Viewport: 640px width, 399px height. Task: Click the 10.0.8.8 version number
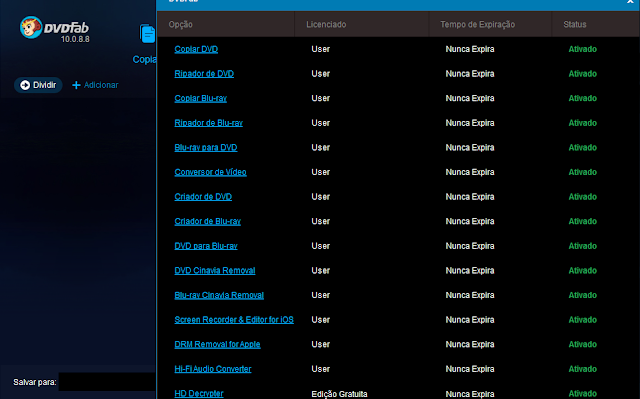pyautogui.click(x=75, y=39)
